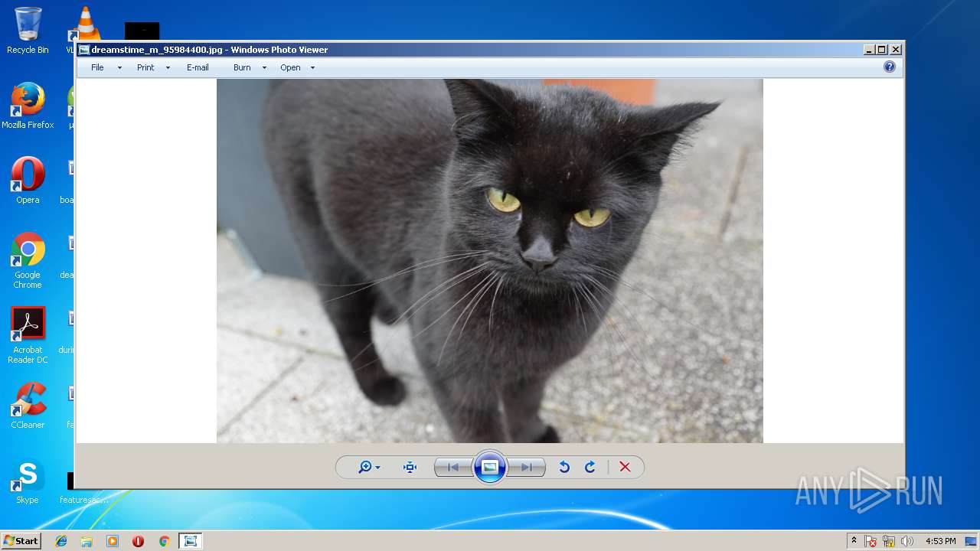Click the Actual size / fit to window button

click(x=410, y=467)
